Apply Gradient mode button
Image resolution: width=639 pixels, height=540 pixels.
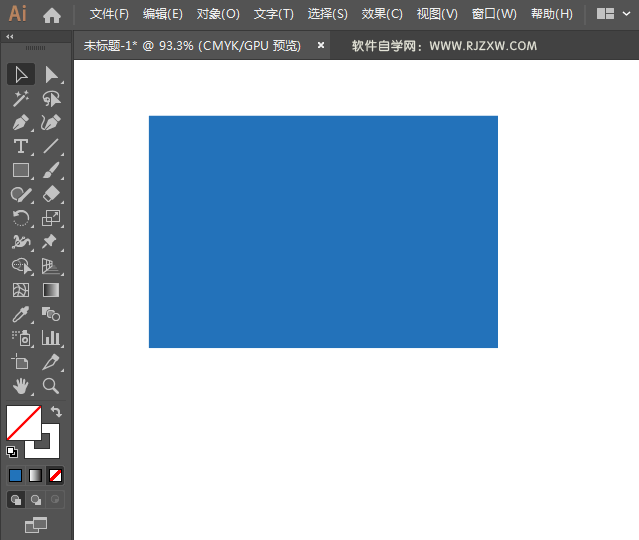pos(35,476)
